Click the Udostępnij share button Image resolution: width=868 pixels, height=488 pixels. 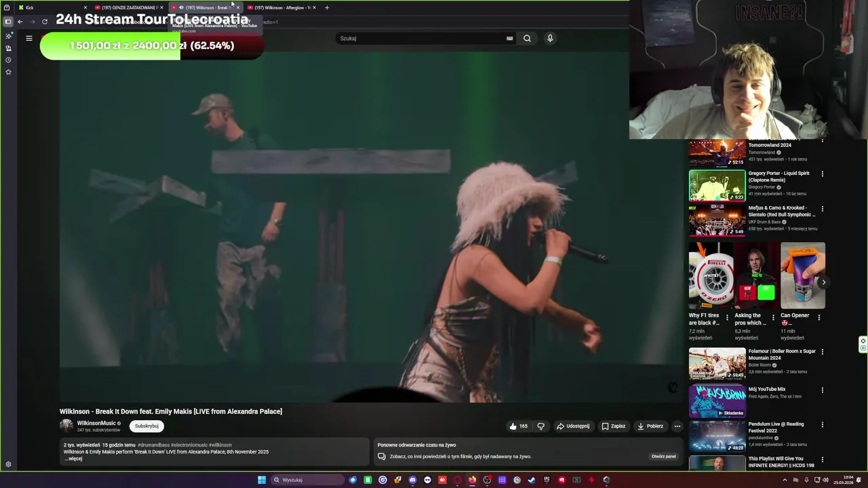573,426
